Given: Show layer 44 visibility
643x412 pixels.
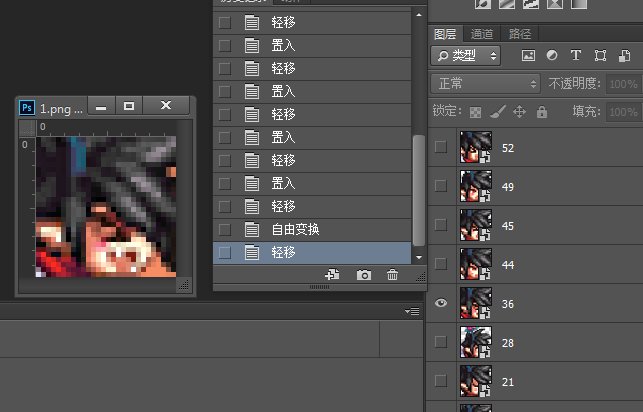Looking at the screenshot, I should pyautogui.click(x=441, y=264).
